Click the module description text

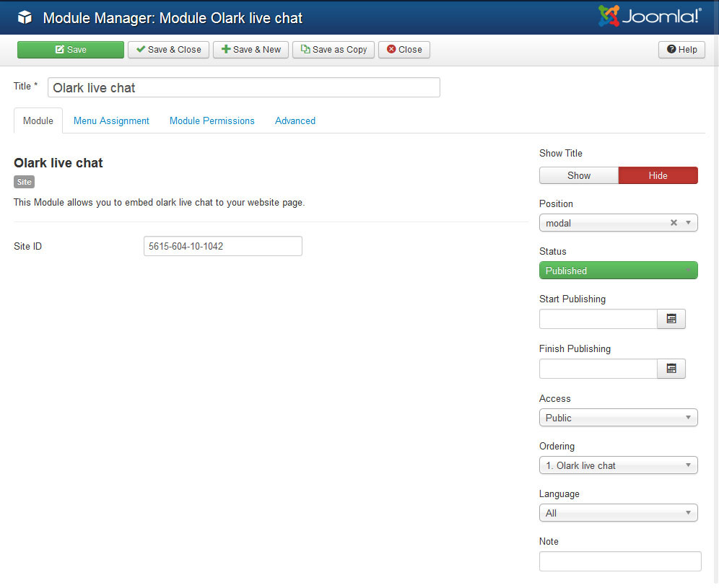tap(159, 203)
